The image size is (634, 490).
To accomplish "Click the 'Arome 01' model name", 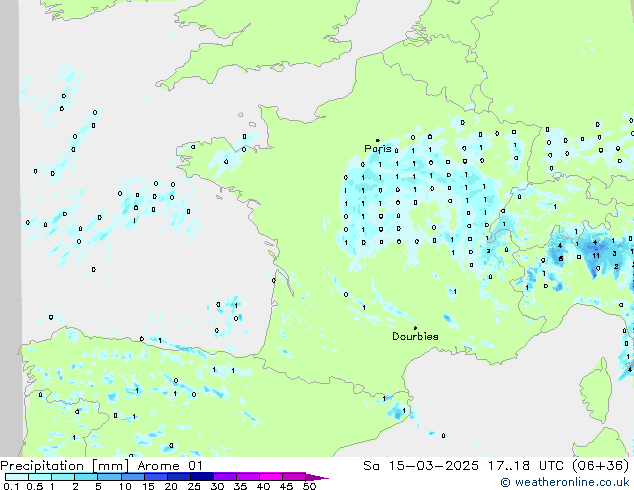I will tap(170, 466).
